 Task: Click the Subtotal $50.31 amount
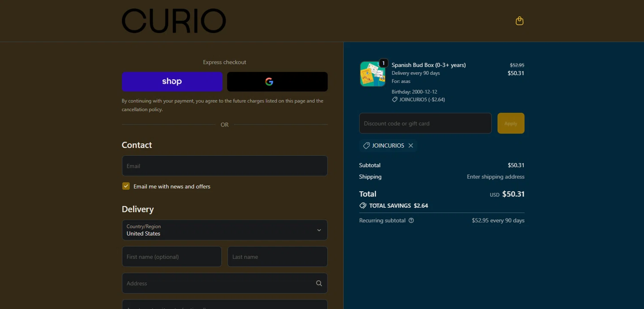point(516,165)
